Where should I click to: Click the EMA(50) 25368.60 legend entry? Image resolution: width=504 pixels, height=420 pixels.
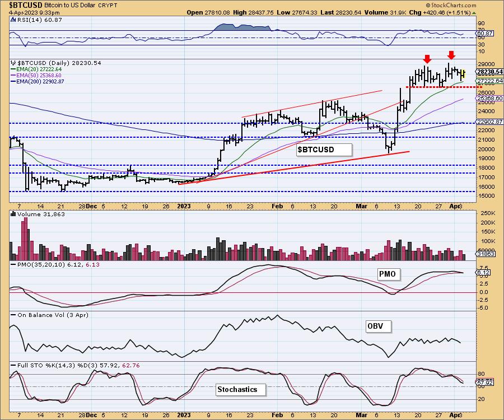tap(39, 75)
